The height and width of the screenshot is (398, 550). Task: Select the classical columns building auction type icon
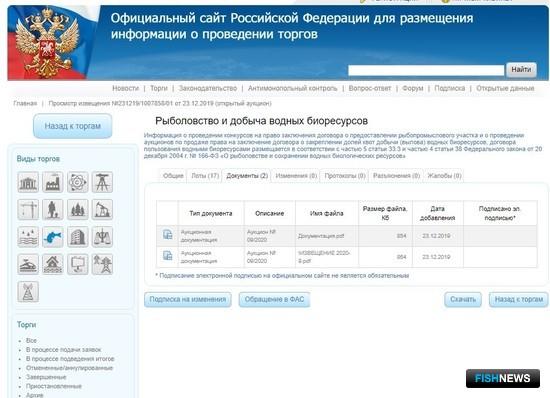(28, 182)
